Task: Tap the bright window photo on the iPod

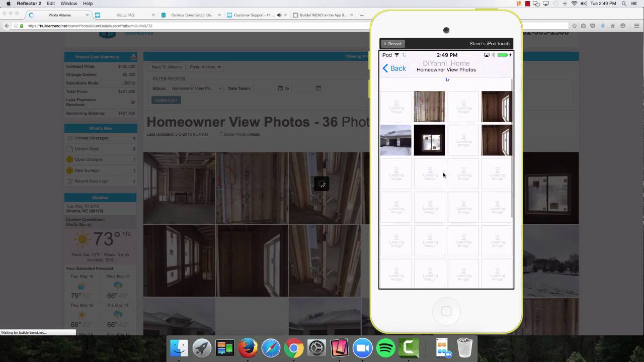Action: tap(429, 140)
